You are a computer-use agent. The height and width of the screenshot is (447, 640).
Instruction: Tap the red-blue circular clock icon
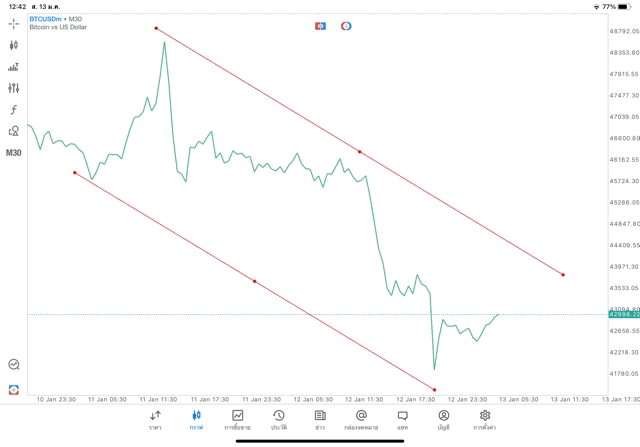(346, 25)
